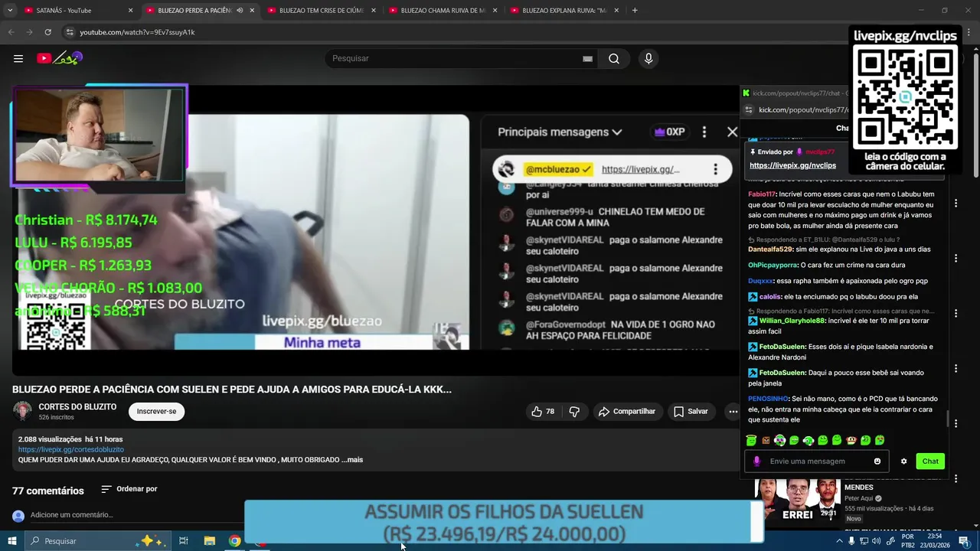Image resolution: width=980 pixels, height=551 pixels.
Task: Click the Compartilhar share button
Action: pyautogui.click(x=627, y=411)
